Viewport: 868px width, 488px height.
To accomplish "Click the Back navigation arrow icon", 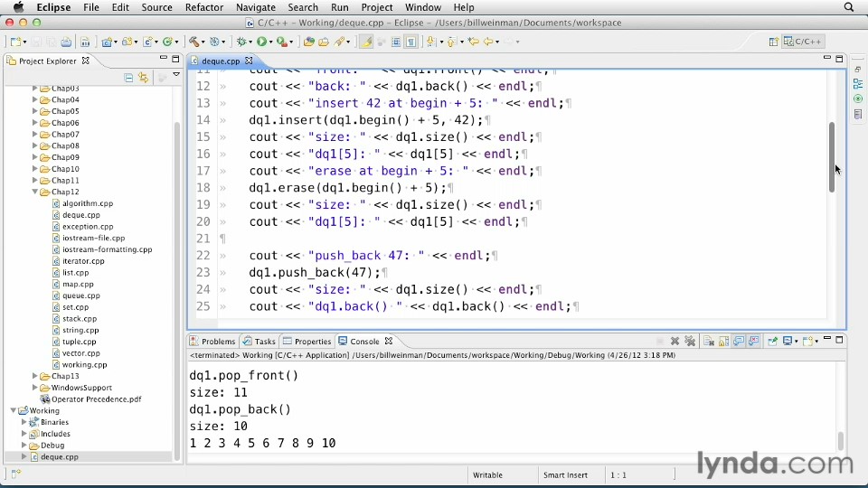I will (x=488, y=42).
